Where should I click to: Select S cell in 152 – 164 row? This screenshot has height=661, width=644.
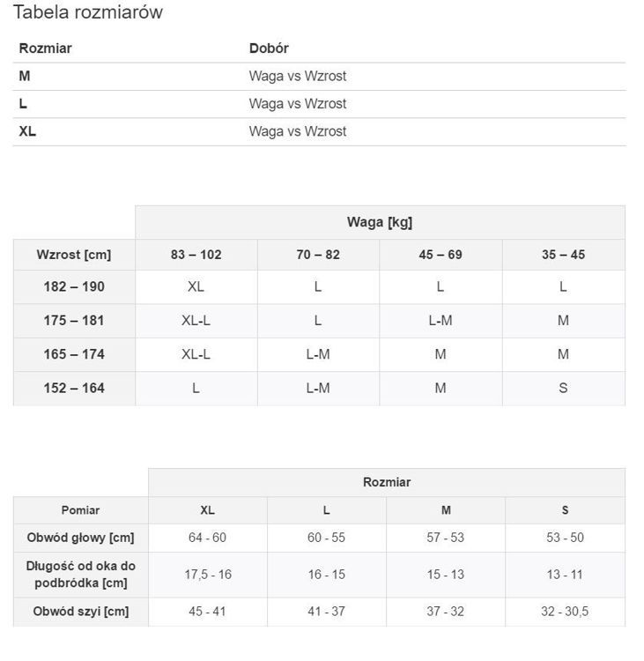click(x=564, y=389)
